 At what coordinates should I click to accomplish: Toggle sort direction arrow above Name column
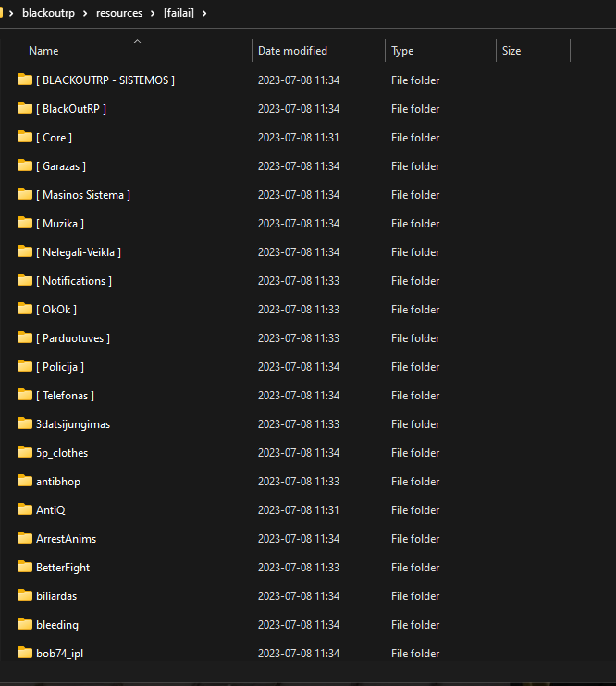[x=138, y=41]
